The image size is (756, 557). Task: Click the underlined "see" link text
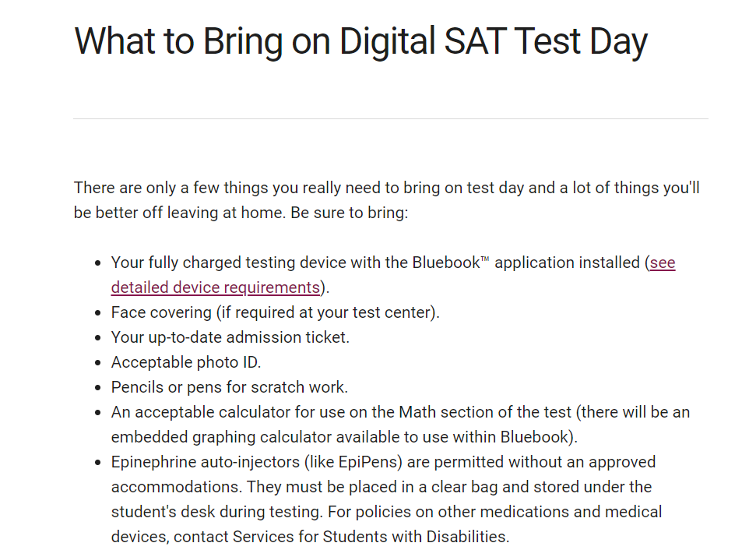click(663, 263)
